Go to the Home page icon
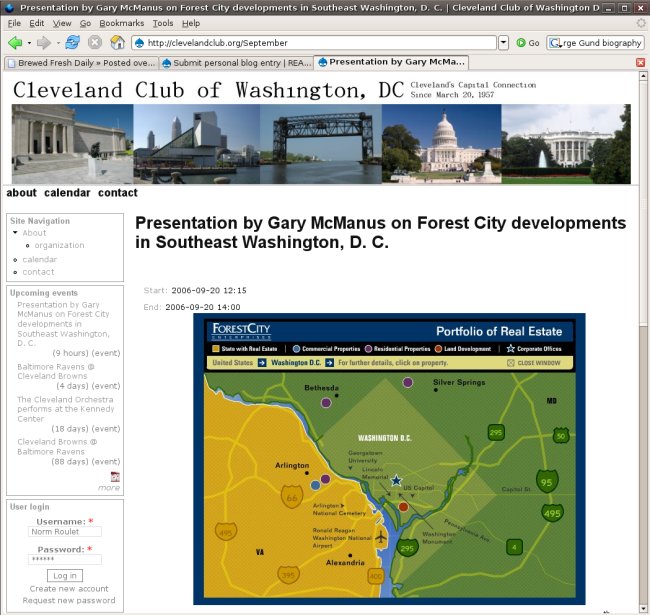This screenshot has height=615, width=650. click(x=117, y=42)
